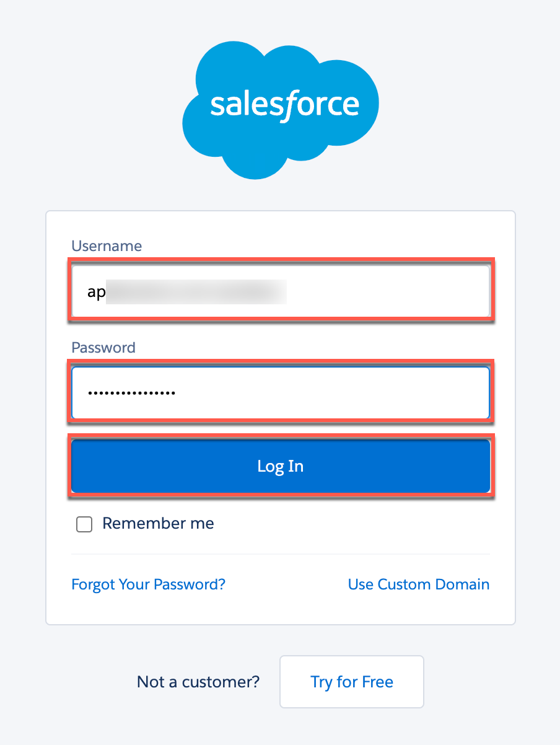Click the Username label text

pyautogui.click(x=107, y=246)
